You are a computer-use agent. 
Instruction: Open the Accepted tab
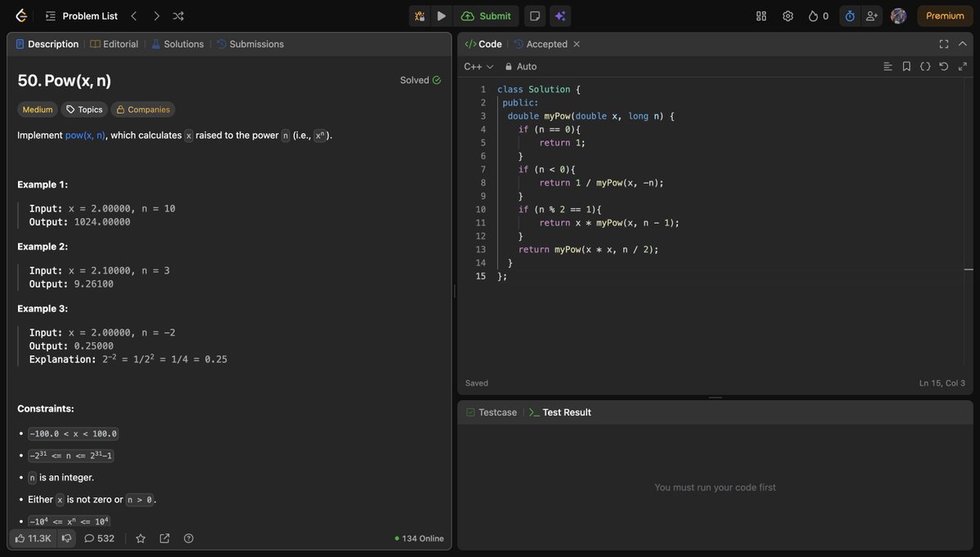pos(541,44)
